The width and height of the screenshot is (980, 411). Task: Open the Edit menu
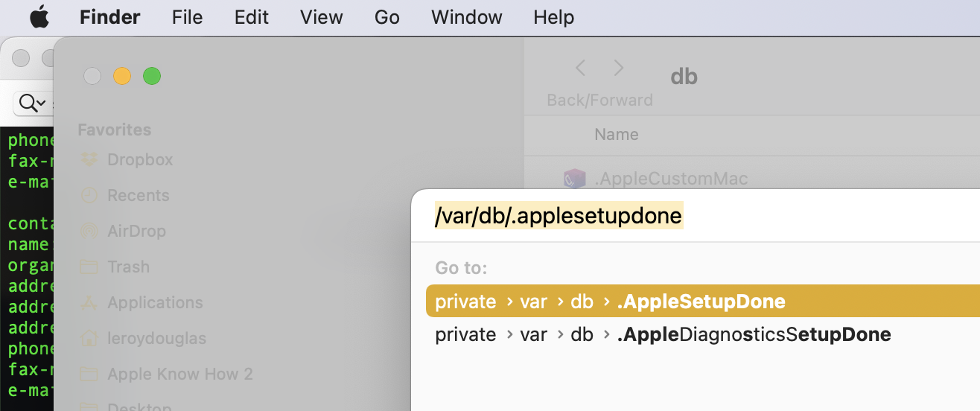click(252, 17)
